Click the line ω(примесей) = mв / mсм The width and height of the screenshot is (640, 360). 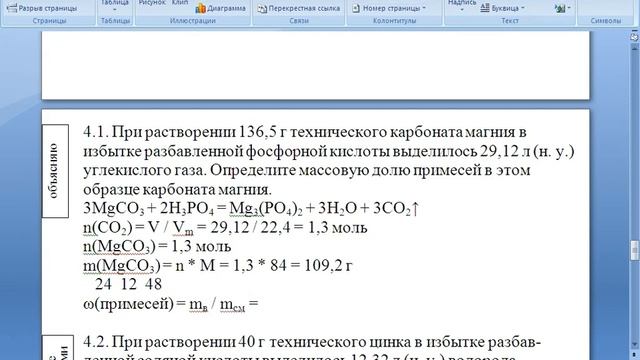(171, 304)
